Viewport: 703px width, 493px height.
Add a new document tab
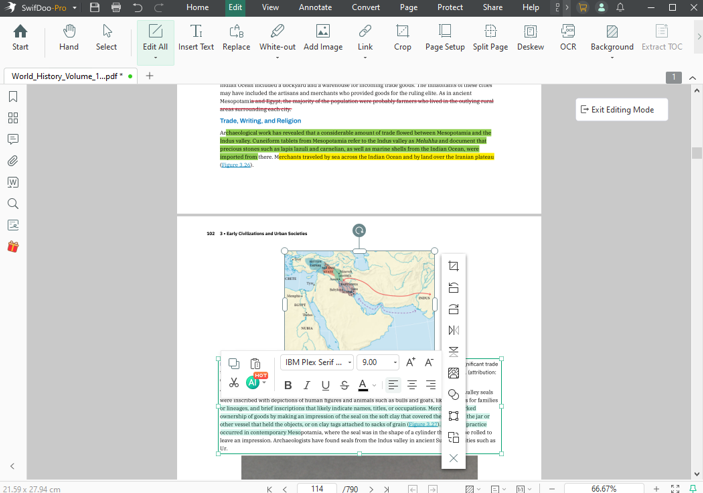coord(149,76)
